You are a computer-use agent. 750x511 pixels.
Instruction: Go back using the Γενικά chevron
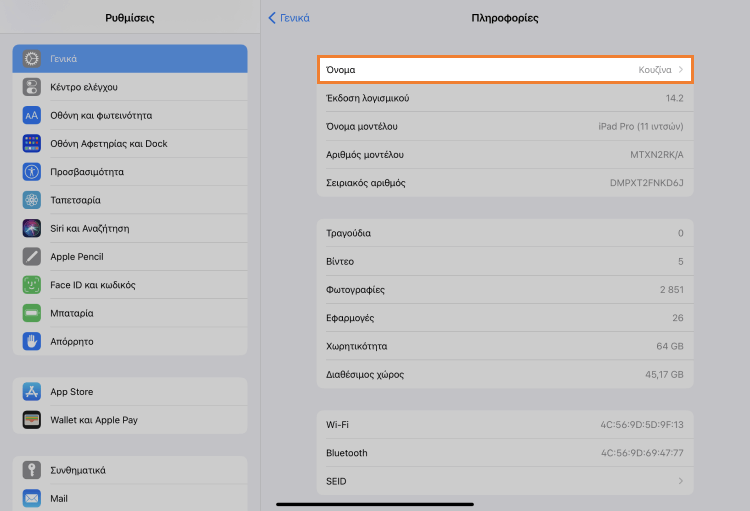coord(272,18)
